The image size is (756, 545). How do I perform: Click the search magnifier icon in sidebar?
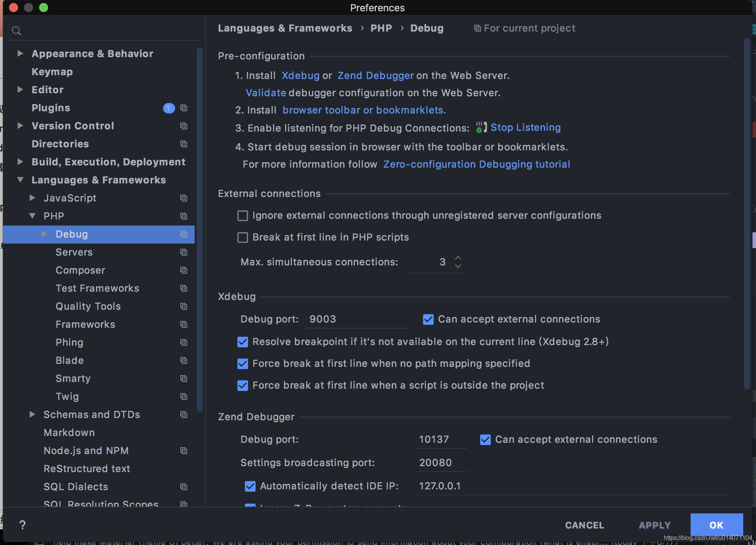pyautogui.click(x=16, y=31)
